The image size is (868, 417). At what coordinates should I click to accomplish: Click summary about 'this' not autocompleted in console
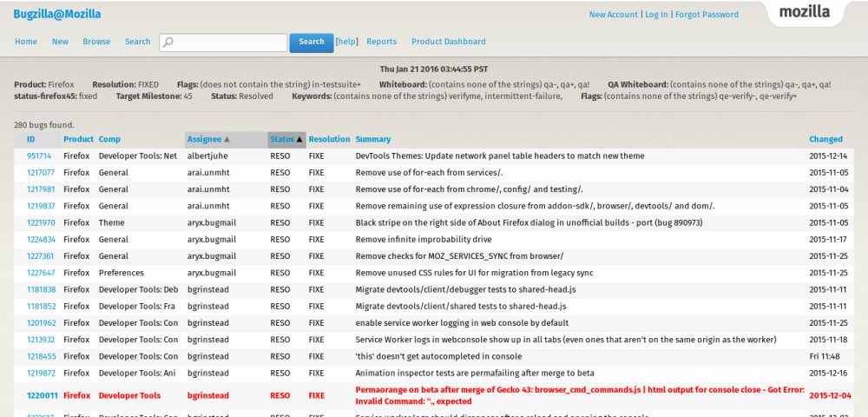[438, 356]
